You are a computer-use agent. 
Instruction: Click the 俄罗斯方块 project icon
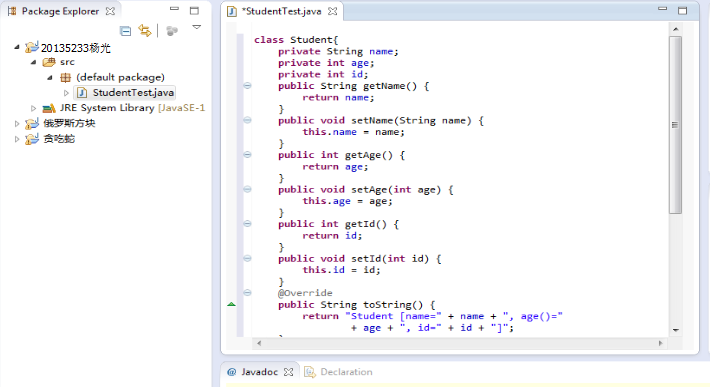point(32,124)
